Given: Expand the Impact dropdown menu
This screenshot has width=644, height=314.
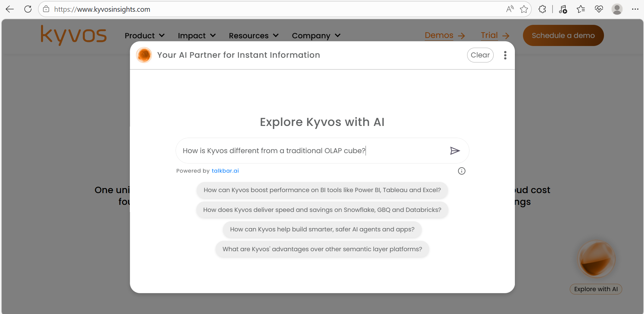Looking at the screenshot, I should (x=197, y=36).
